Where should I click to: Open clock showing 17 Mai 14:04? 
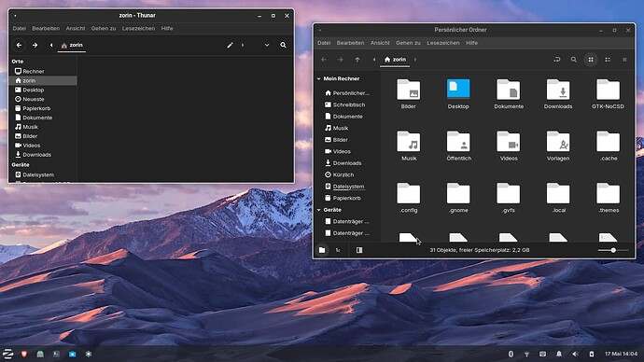coord(621,354)
